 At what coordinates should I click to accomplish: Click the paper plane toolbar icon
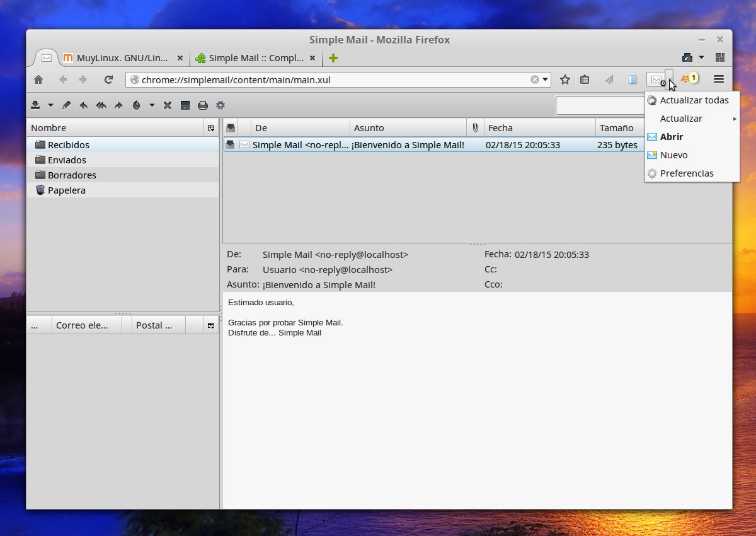[x=609, y=79]
